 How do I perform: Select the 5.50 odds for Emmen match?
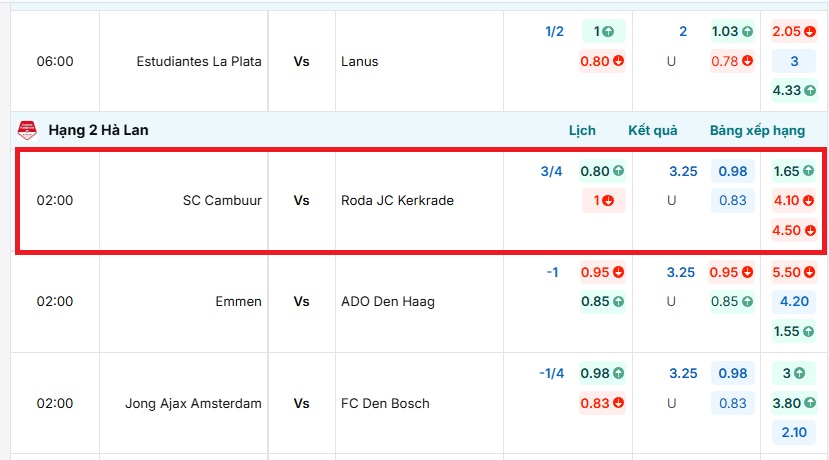point(793,272)
